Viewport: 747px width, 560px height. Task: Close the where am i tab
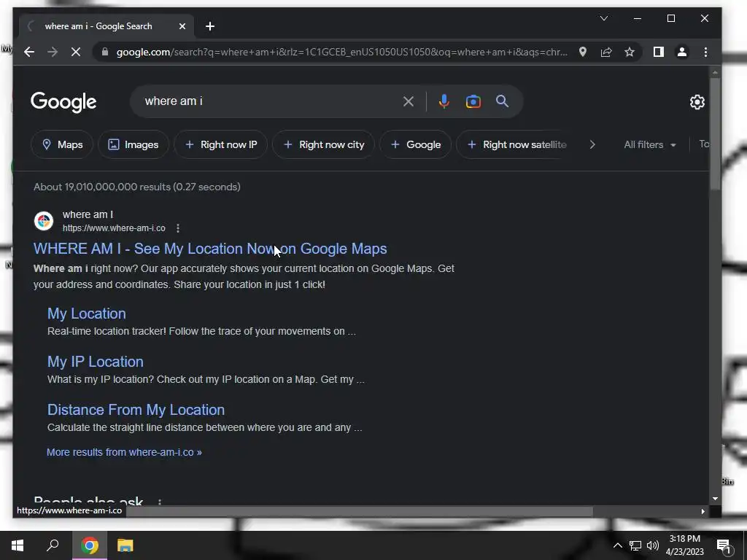(182, 26)
